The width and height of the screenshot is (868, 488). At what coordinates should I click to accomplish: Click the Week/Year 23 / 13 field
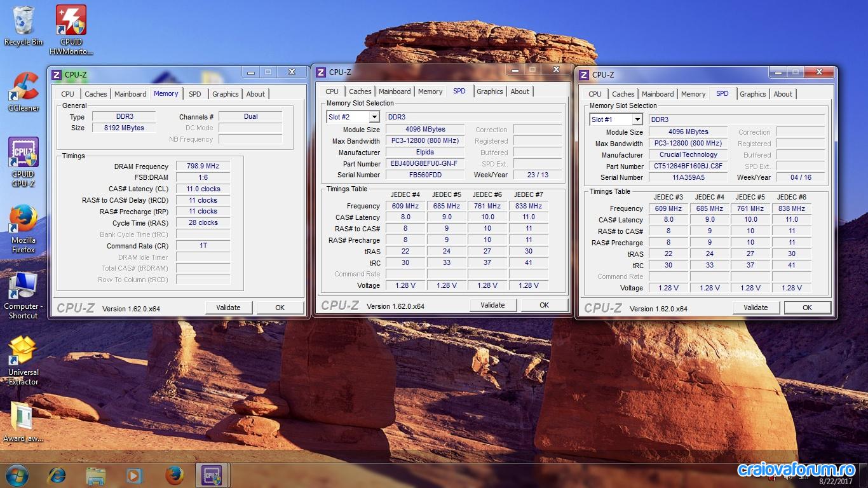pos(538,175)
